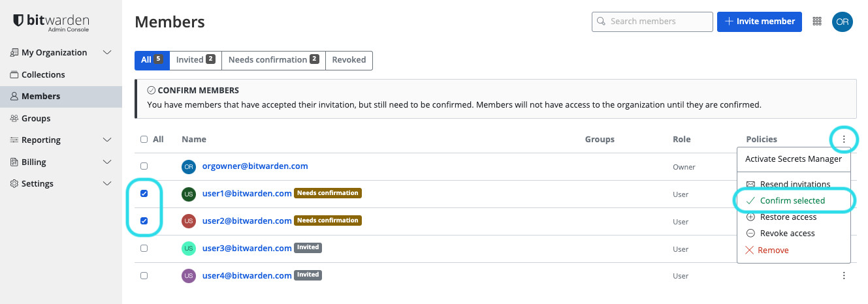Click the bulk options three-dot icon in header
Viewport: 868px width, 304px height.
(844, 139)
